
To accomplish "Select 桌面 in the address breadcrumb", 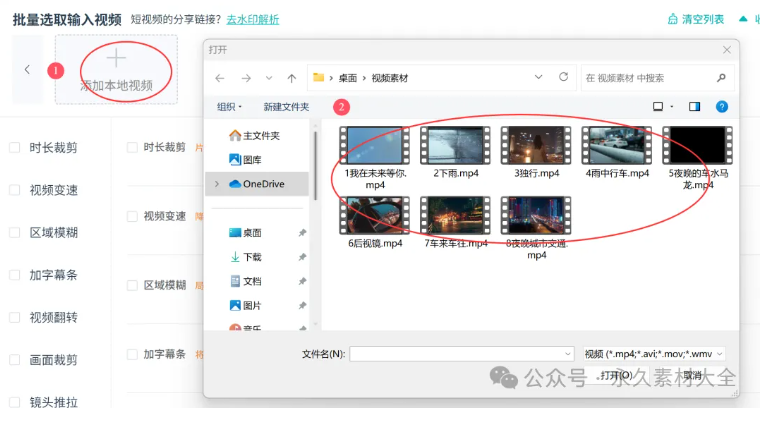I will coord(347,78).
